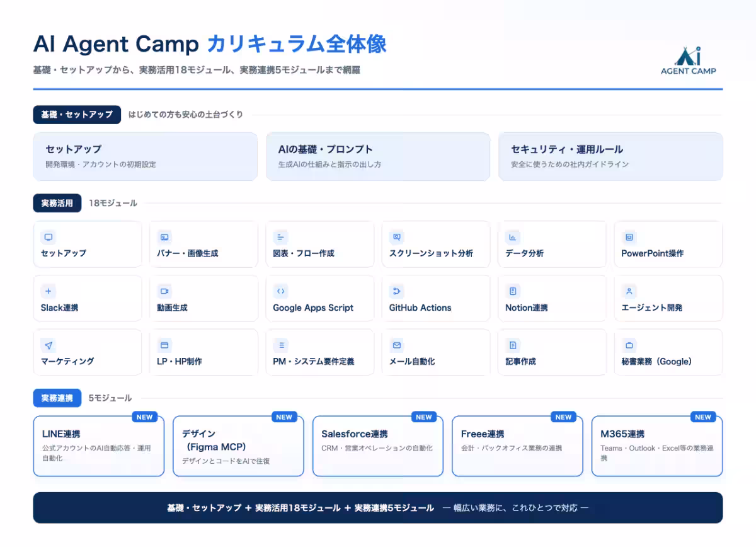Open the セットアップ 開発環境 foundation card
The height and width of the screenshot is (547, 756).
(x=146, y=156)
